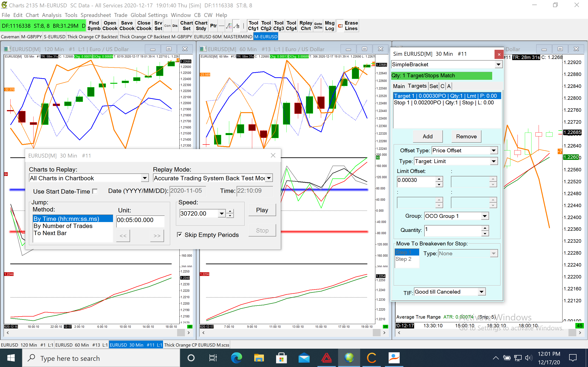Expand the Charts to Replay dropdown
The image size is (588, 367).
144,178
